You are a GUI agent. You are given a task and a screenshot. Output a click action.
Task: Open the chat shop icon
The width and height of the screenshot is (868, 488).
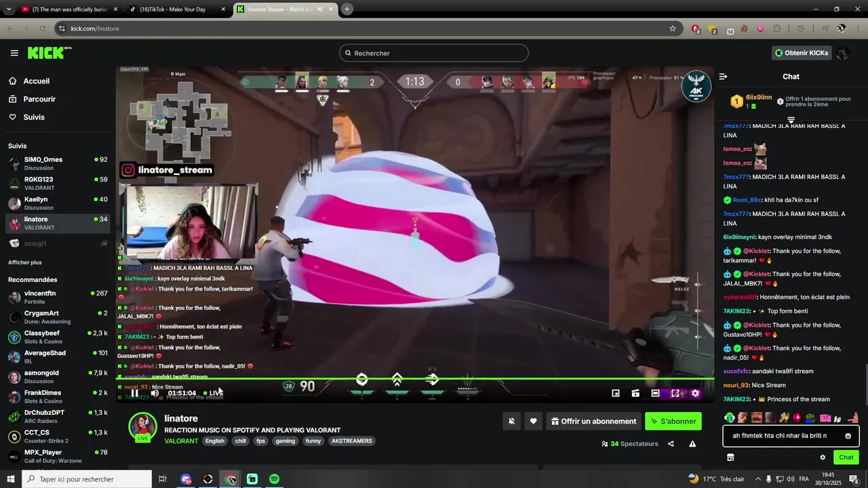730,457
